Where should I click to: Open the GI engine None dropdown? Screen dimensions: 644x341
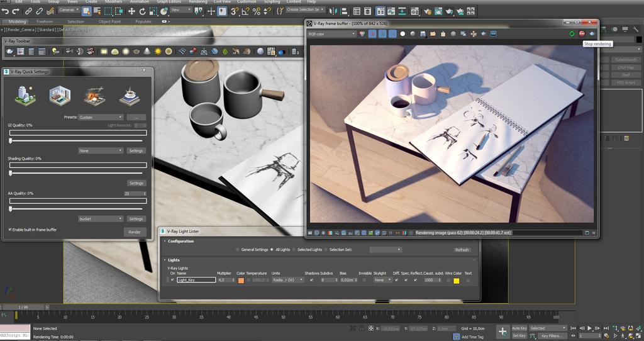[x=101, y=151]
